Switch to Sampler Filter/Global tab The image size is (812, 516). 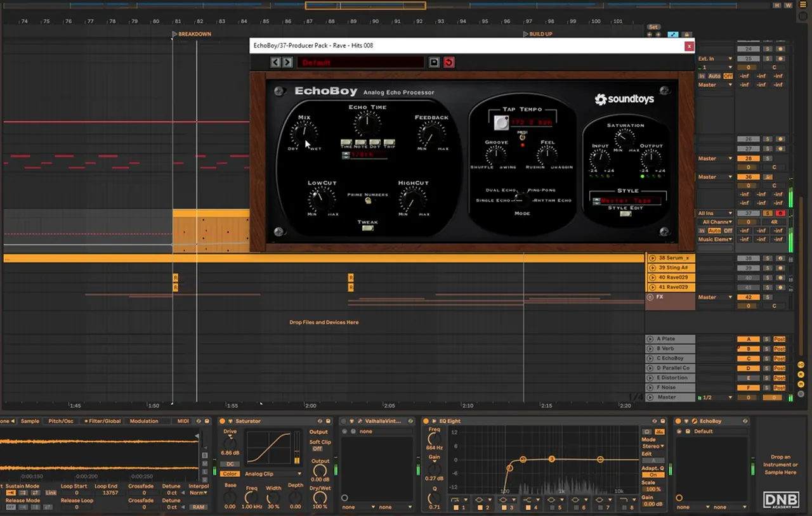(x=102, y=421)
